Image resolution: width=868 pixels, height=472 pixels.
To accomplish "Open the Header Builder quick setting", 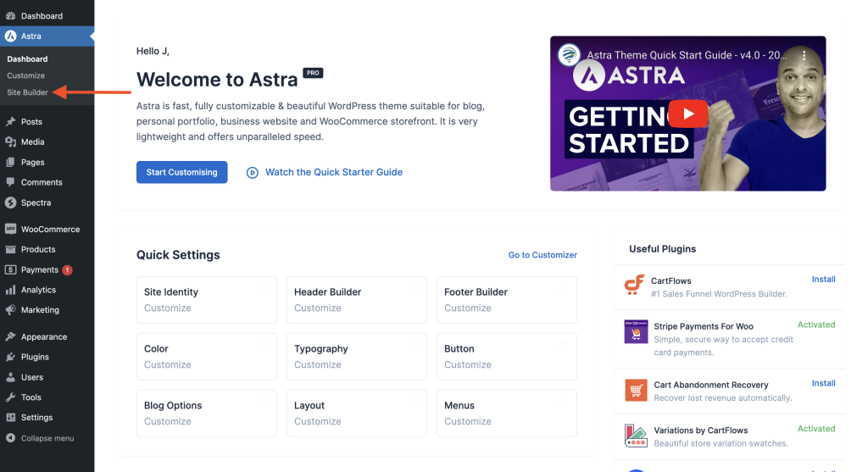I will (x=357, y=300).
